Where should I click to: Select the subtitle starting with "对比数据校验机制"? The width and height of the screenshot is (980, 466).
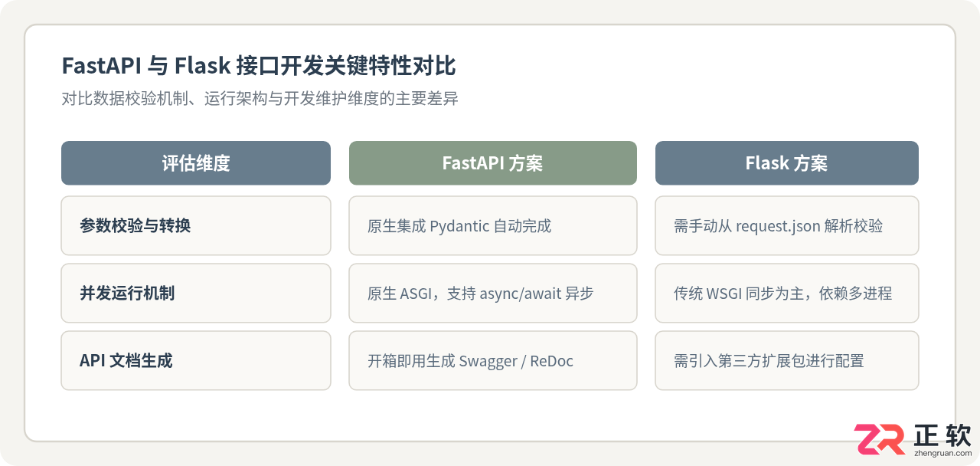coord(260,99)
